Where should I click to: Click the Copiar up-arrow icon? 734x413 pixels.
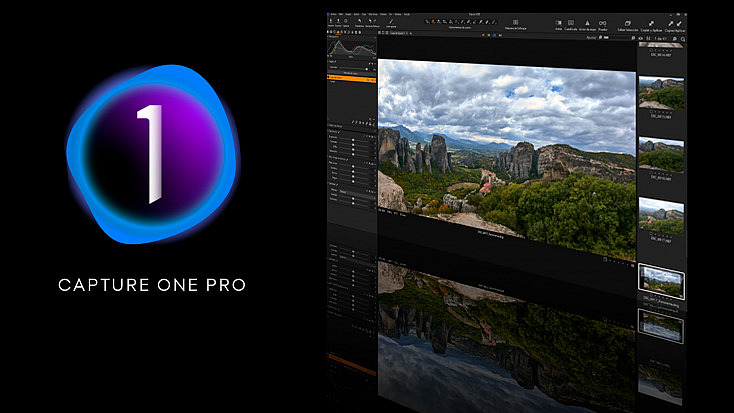pos(671,24)
